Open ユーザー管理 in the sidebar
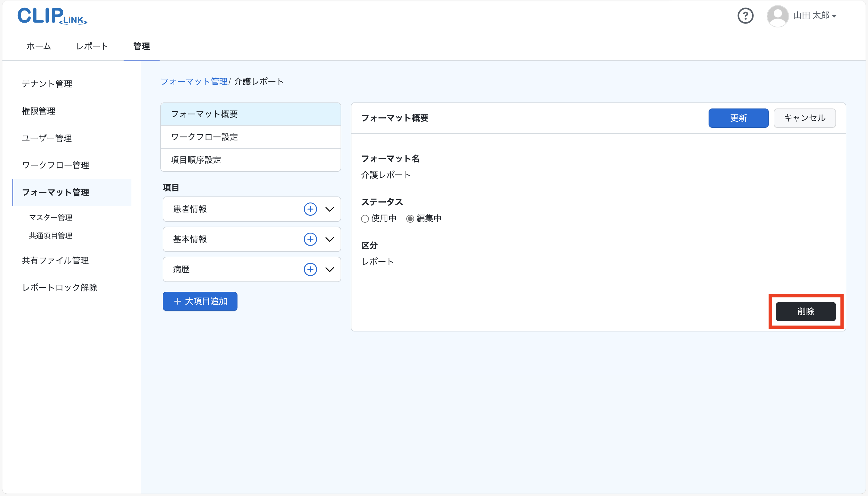Screen dimensions: 868x496 47,138
